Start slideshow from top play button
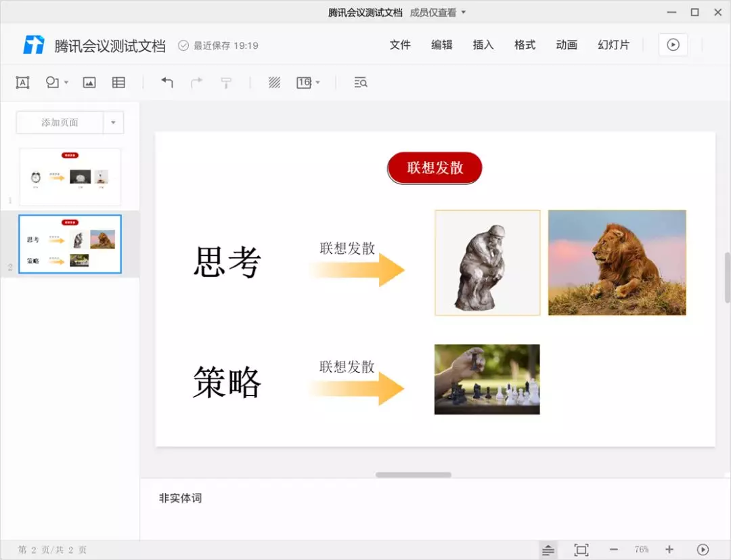Viewport: 731px width, 560px height. (673, 45)
